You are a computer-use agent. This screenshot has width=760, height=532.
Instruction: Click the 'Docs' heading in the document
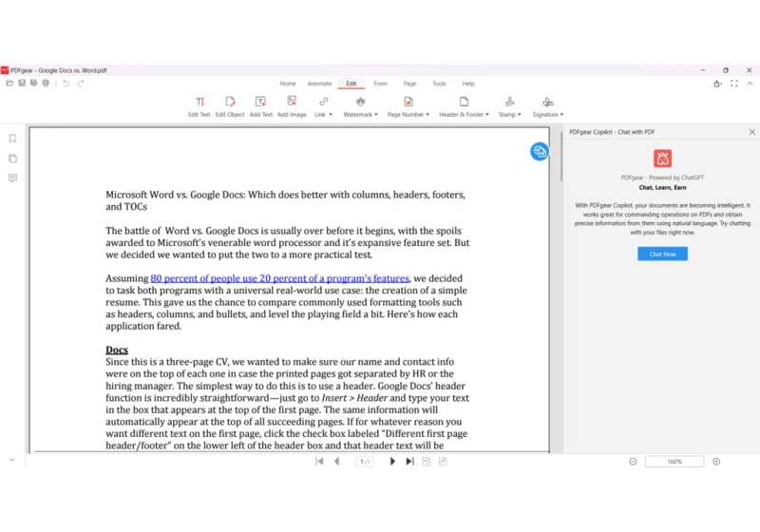[117, 350]
